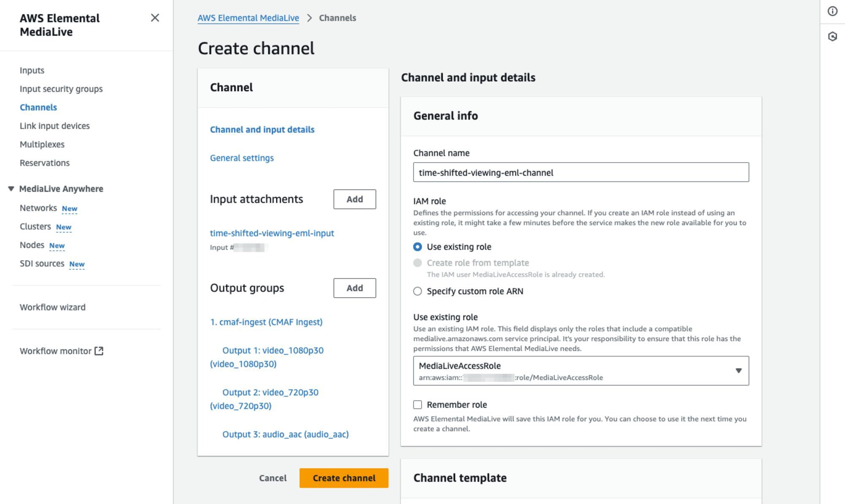The height and width of the screenshot is (504, 845).
Task: Open Nodes under MediaLive Anywhere
Action: [32, 245]
